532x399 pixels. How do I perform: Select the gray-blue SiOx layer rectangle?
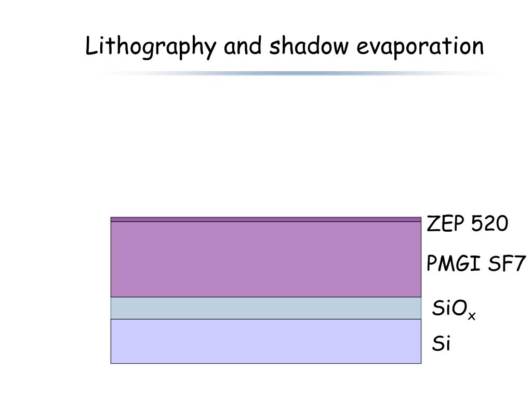[266, 308]
